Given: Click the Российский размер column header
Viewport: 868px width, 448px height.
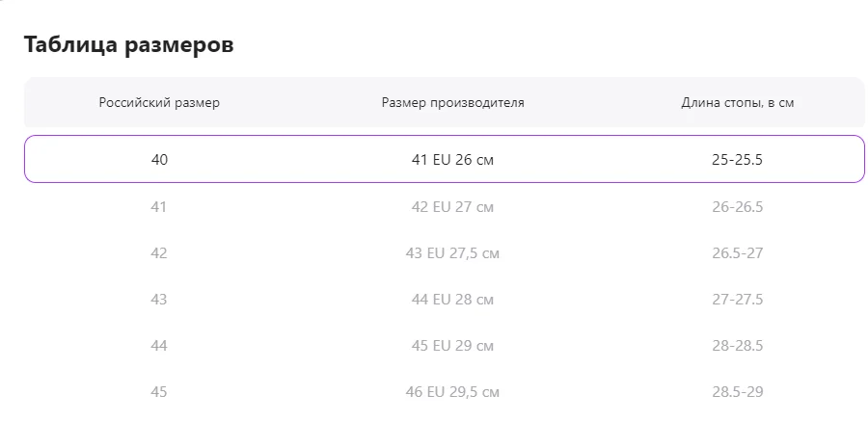Looking at the screenshot, I should (159, 103).
